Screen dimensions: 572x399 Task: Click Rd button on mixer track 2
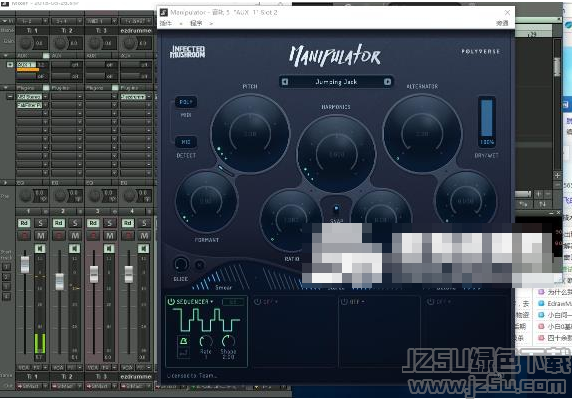[58, 223]
